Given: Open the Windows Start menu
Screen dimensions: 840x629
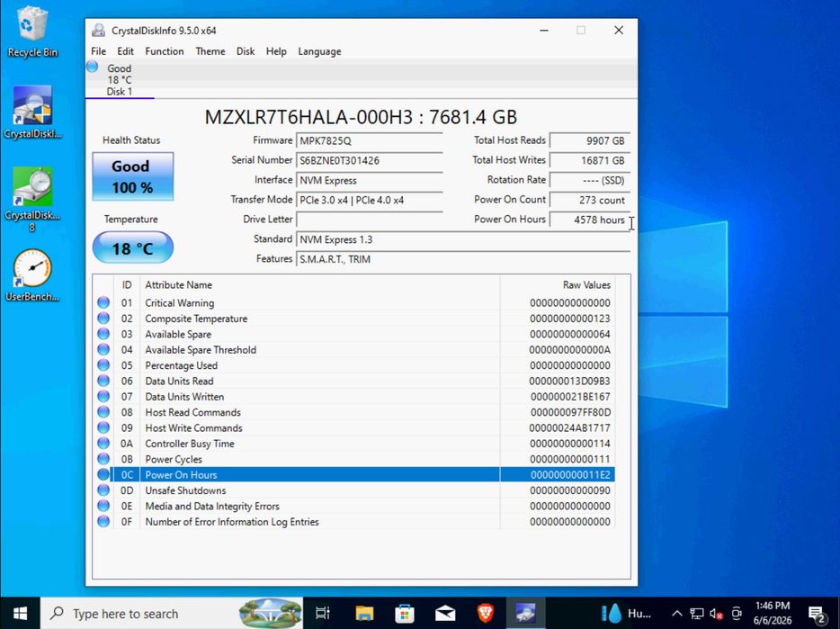Looking at the screenshot, I should (20, 613).
